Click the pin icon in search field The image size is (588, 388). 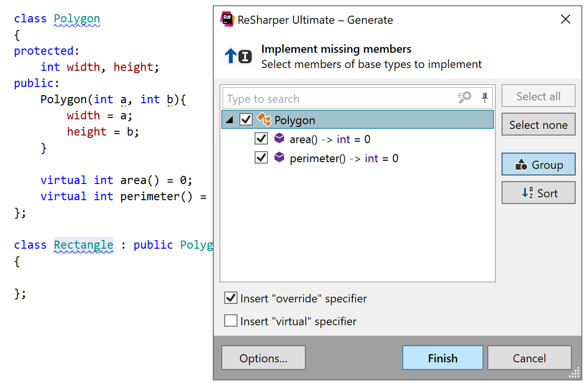coord(484,98)
